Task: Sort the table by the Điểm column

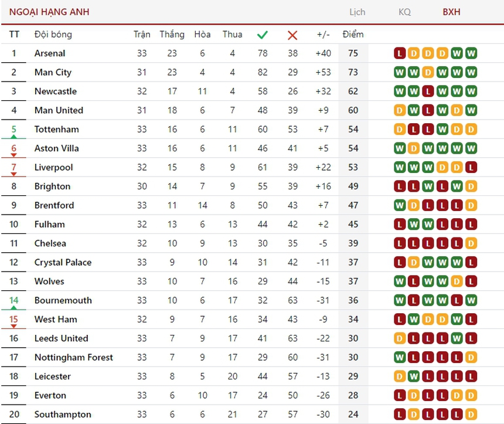Action: [353, 35]
